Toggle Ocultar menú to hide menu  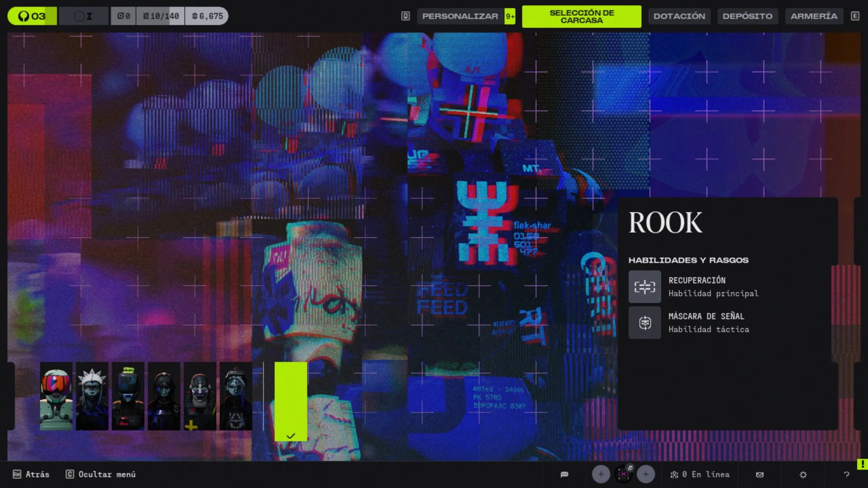pyautogui.click(x=101, y=474)
